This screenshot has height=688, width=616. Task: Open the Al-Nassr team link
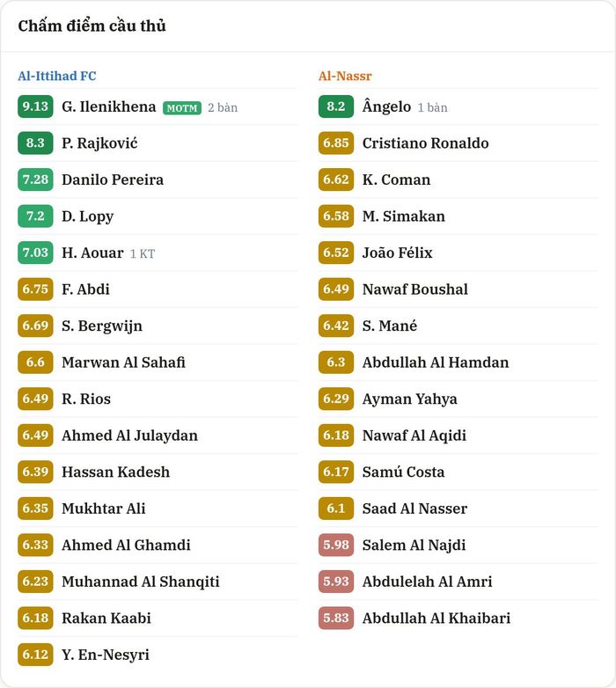[x=345, y=76]
